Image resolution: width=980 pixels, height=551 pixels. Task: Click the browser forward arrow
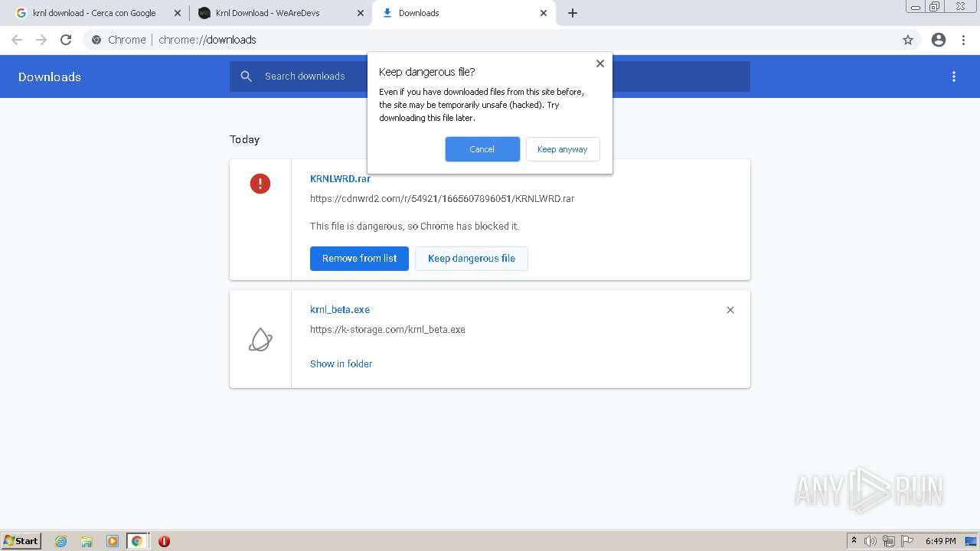(41, 40)
